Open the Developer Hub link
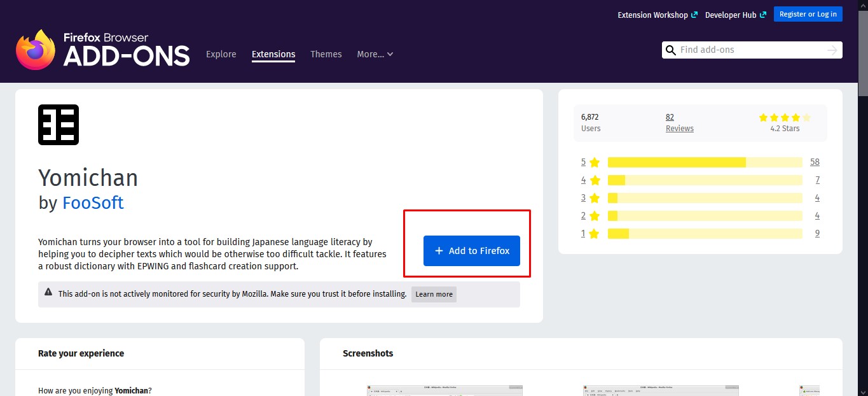Screen dimensions: 868x396 pyautogui.click(x=736, y=15)
